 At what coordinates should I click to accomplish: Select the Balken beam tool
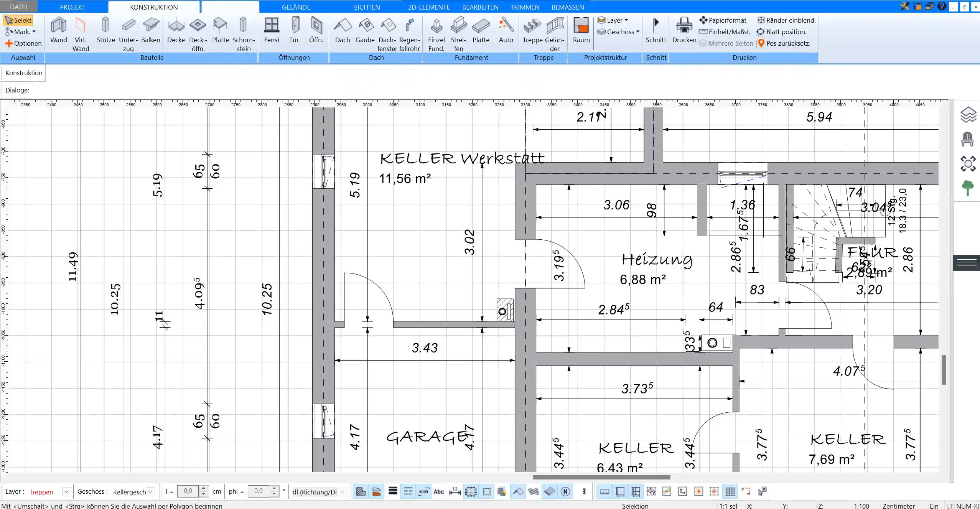[150, 30]
